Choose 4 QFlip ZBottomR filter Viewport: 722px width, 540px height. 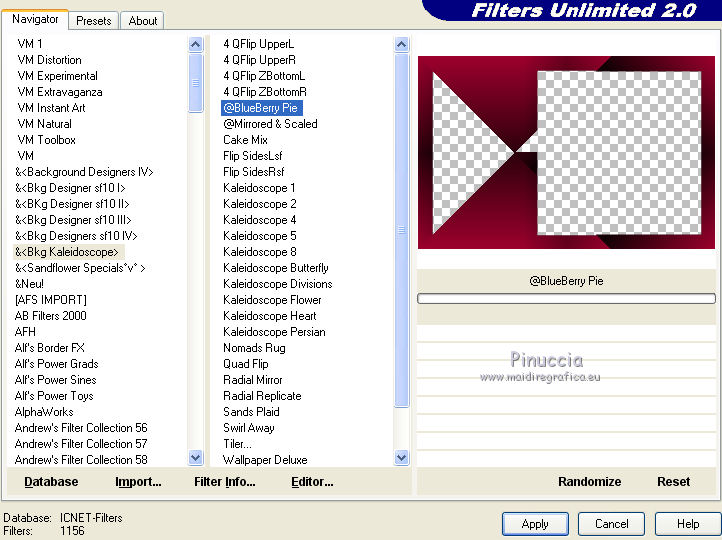tap(265, 92)
